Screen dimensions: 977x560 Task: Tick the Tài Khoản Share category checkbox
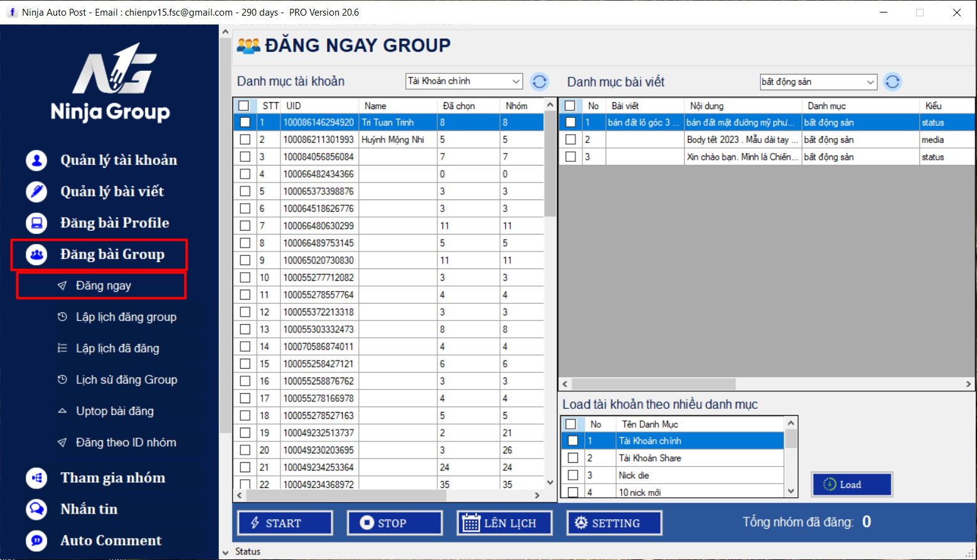(573, 458)
